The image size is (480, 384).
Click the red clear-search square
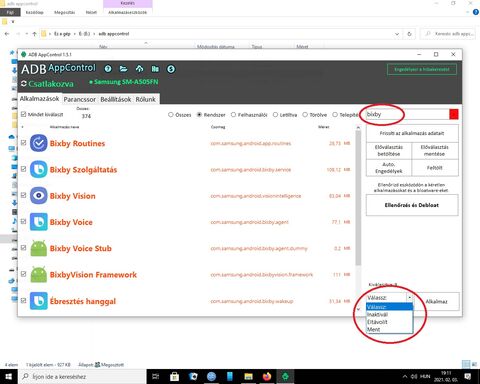(454, 114)
